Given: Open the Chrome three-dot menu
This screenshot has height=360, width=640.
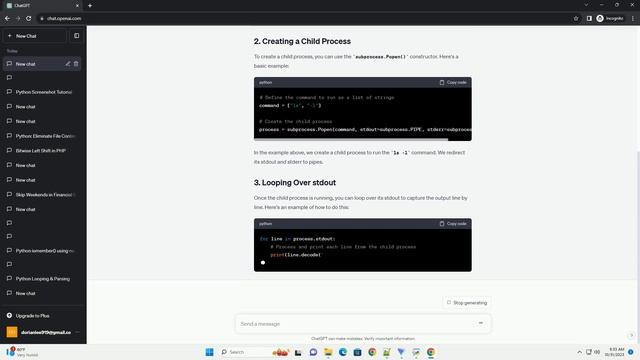Looking at the screenshot, I should click(633, 18).
